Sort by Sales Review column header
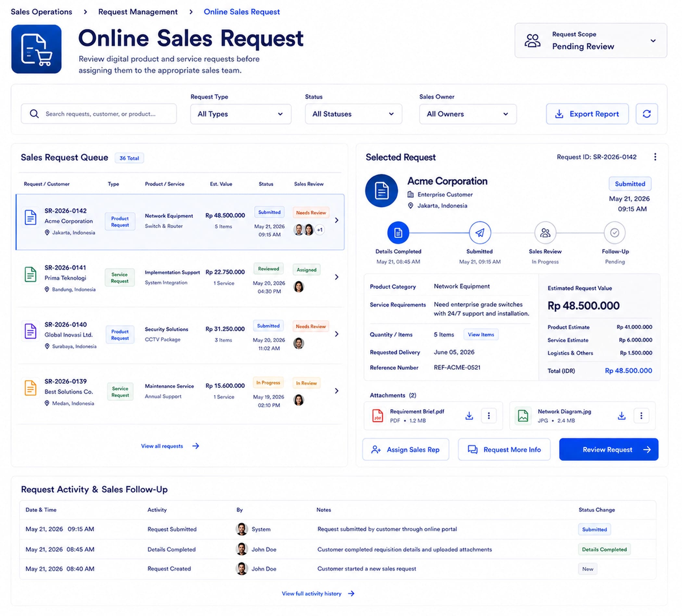682x616 pixels. point(309,184)
